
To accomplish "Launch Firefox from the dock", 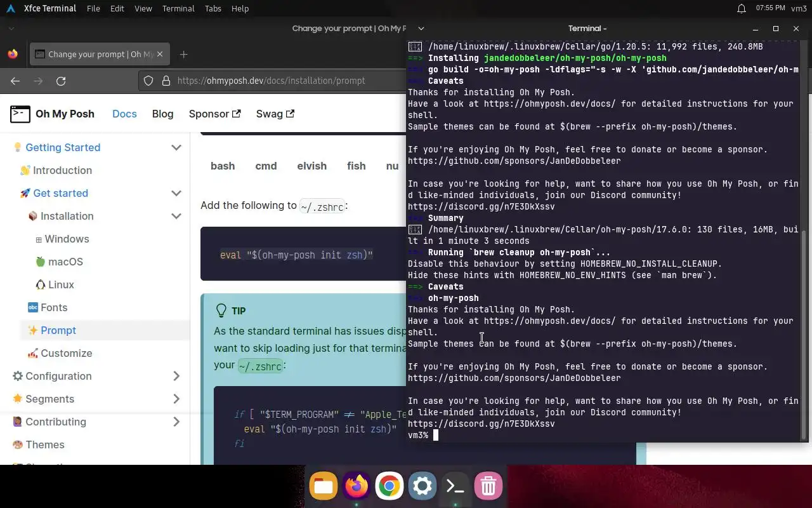I will (357, 486).
